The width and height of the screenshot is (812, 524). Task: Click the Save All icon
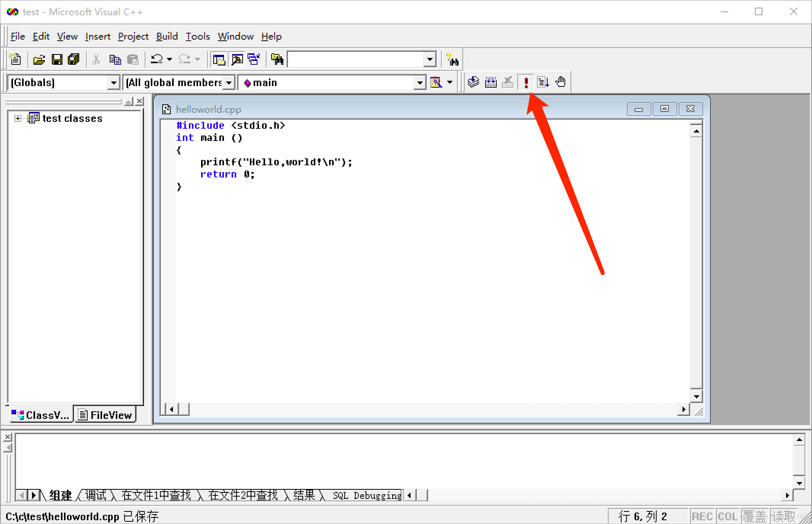[74, 59]
